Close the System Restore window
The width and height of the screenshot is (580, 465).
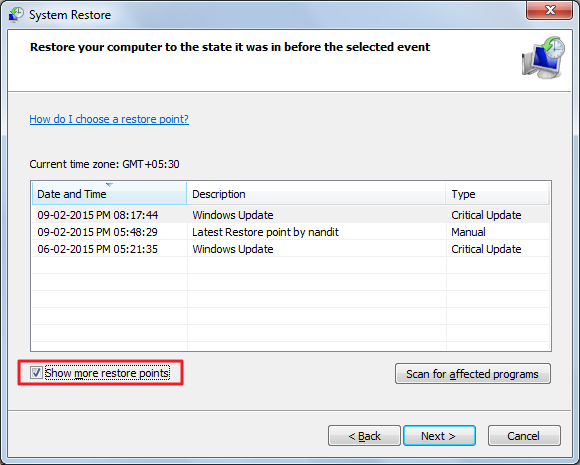click(x=549, y=10)
